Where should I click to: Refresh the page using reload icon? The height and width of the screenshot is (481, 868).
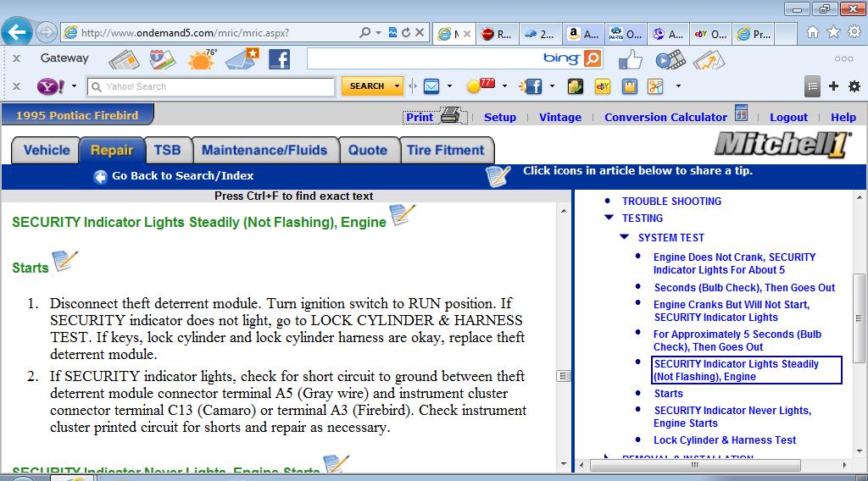pyautogui.click(x=406, y=33)
